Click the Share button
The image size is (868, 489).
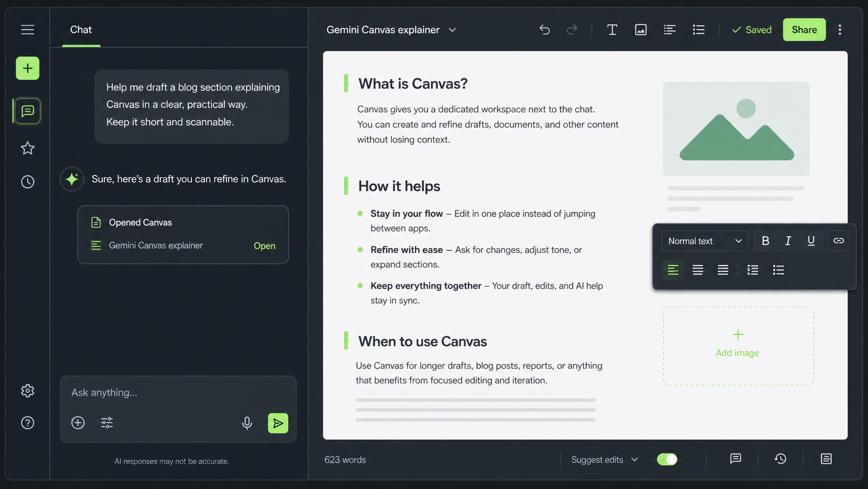[x=804, y=30]
